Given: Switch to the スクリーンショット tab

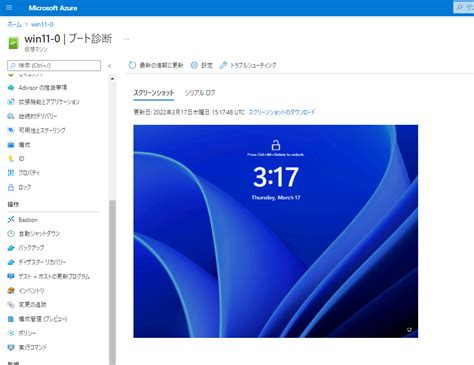Looking at the screenshot, I should pyautogui.click(x=154, y=93).
